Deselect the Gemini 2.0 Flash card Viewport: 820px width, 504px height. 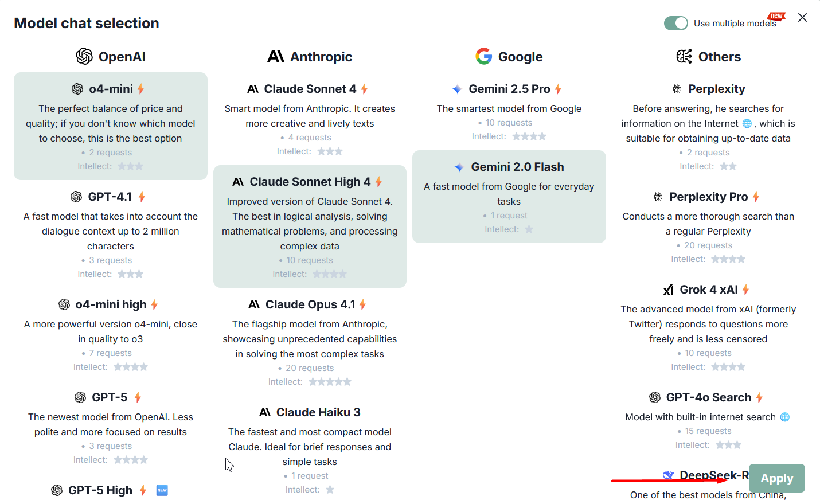[x=509, y=197]
